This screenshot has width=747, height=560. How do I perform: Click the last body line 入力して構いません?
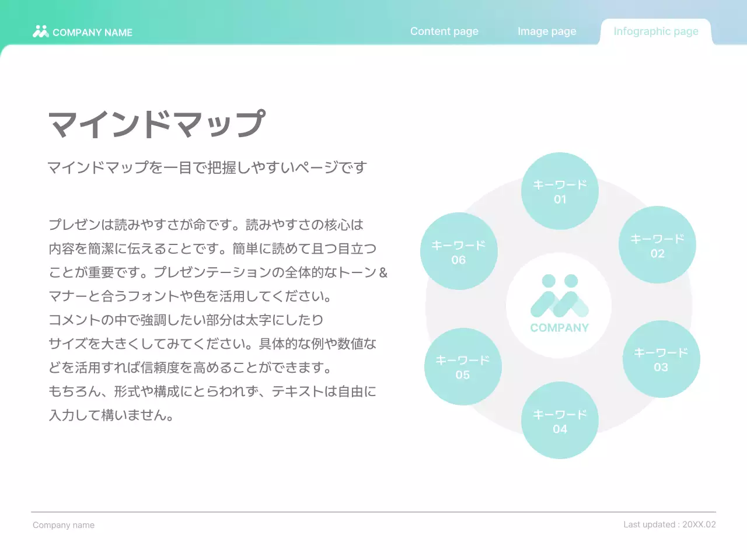pos(111,415)
